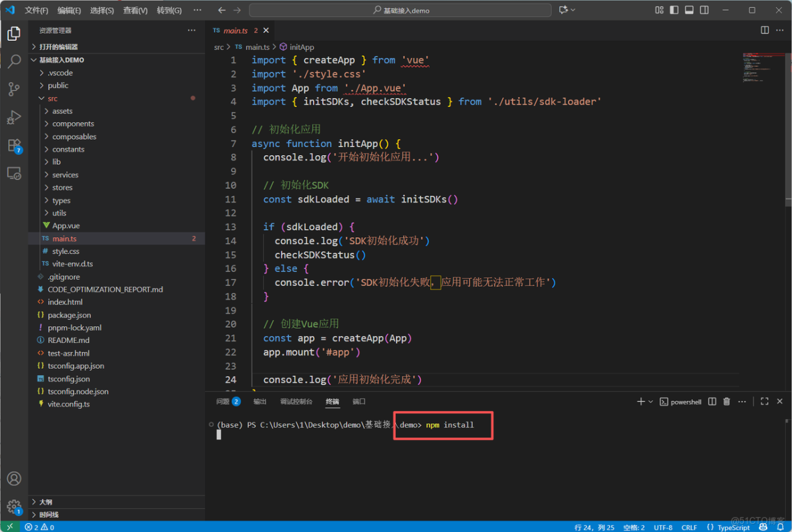Screen dimensions: 792x532
Task: Open the Search view in activity bar
Action: click(x=14, y=61)
